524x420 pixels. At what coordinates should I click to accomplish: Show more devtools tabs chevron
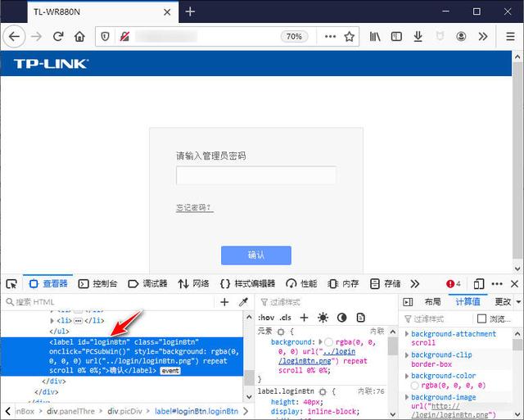pos(415,284)
